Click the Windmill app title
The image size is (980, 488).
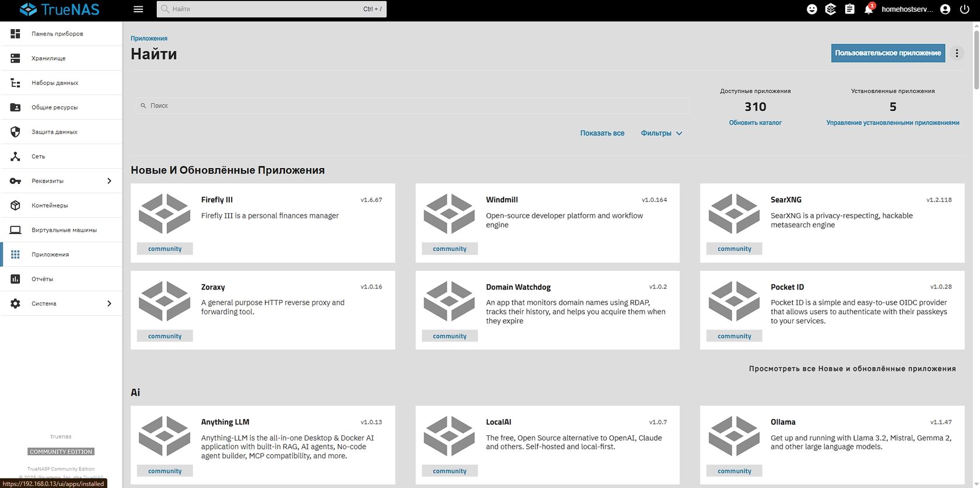coord(502,200)
